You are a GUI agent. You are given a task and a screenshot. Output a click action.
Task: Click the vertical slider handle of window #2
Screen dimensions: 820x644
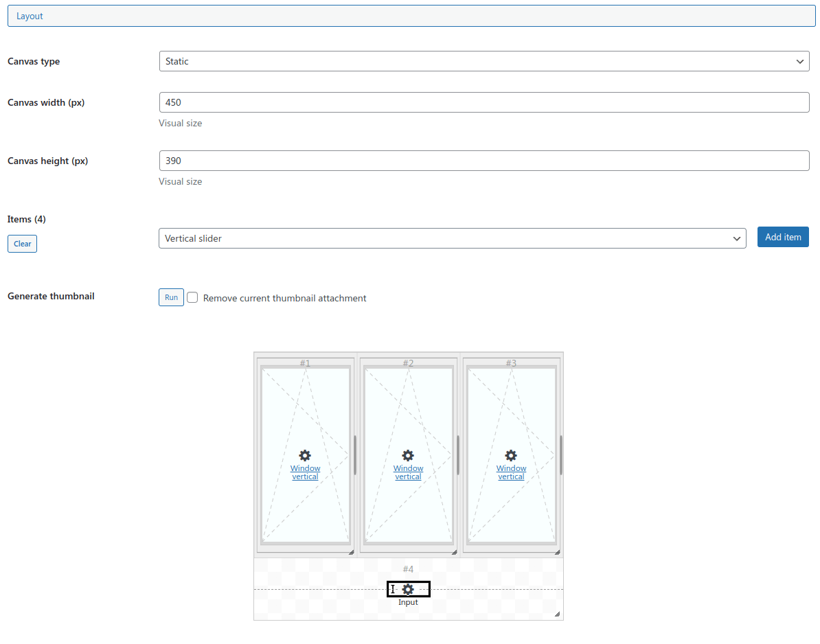(x=458, y=455)
